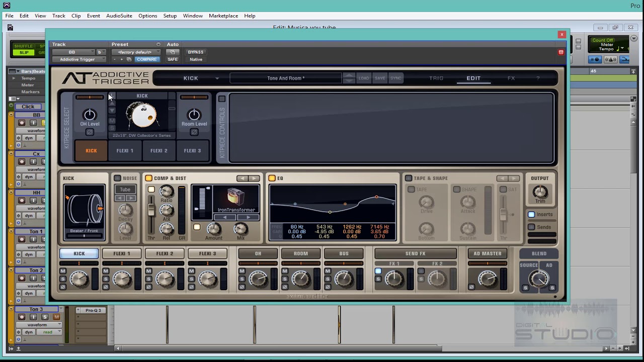Open the insert position 'b' dropdown
Viewport: 644px width, 362px height.
pyautogui.click(x=102, y=52)
